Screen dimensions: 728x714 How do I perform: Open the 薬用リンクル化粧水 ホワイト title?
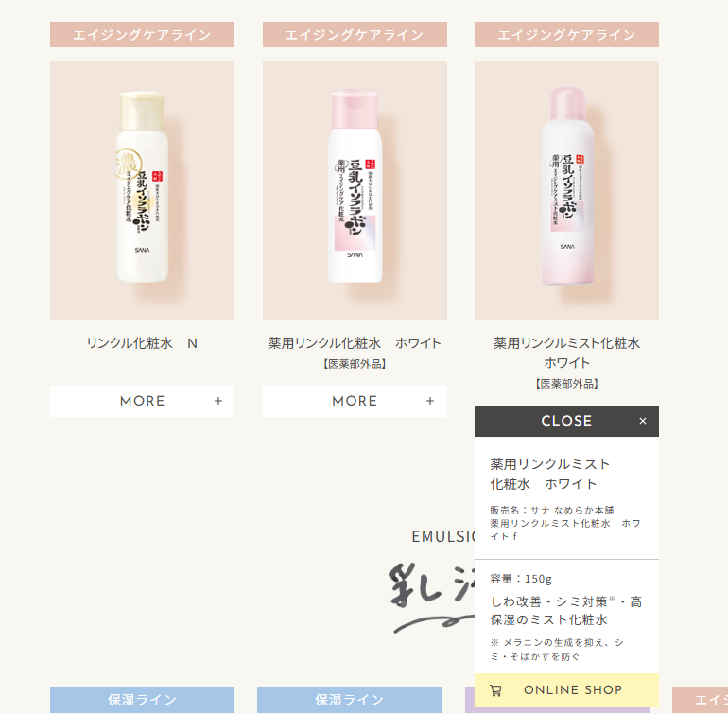[x=355, y=343]
